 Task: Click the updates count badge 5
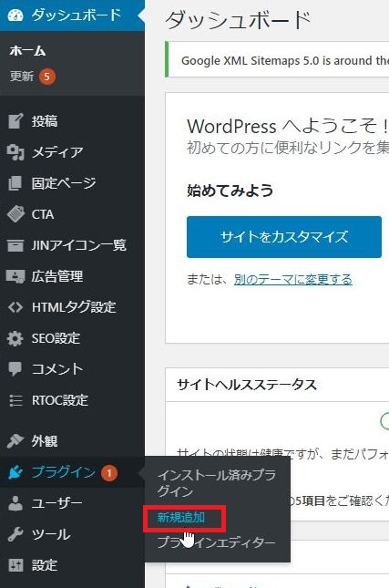[46, 77]
